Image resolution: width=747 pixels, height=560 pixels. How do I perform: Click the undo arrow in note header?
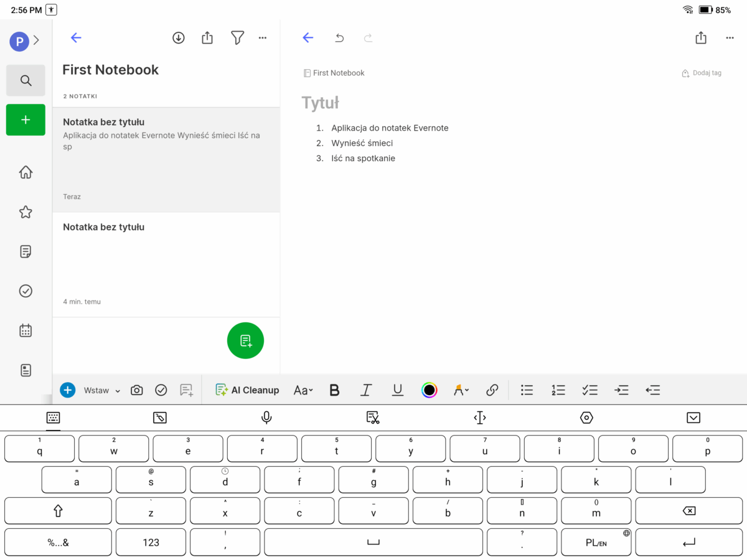click(x=339, y=38)
